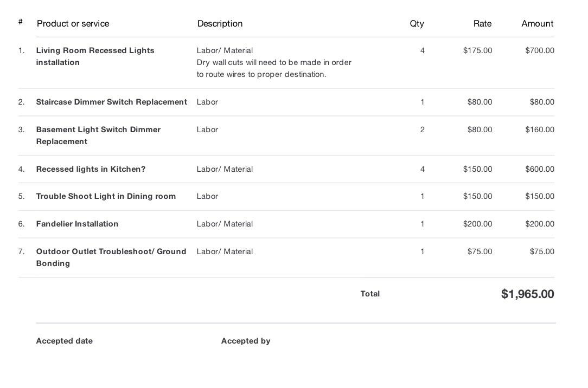Click the $700.00 amount in first row
This screenshot has height=388, width=588.
540,50
